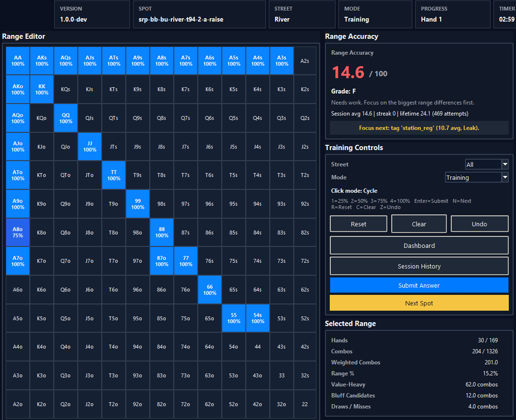Toggle the A7o hand cell
This screenshot has width=516, height=420.
[x=18, y=261]
